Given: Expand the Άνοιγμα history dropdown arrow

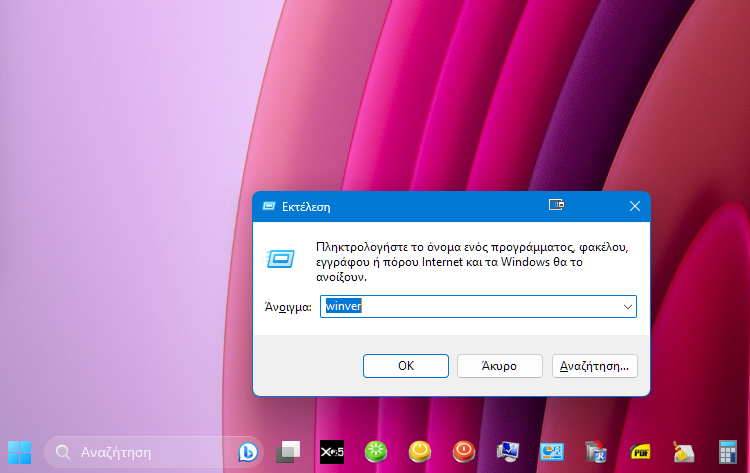Looking at the screenshot, I should click(628, 307).
